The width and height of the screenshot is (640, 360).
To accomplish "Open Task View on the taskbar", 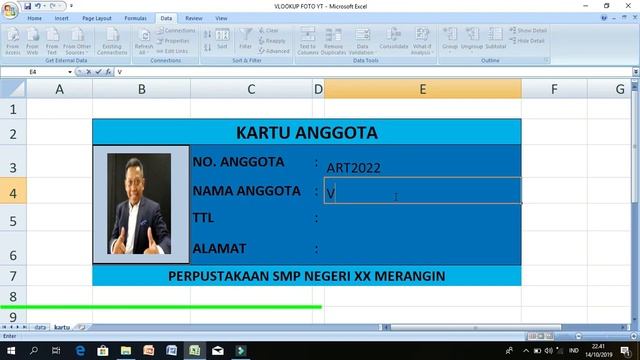I will pyautogui.click(x=56, y=351).
